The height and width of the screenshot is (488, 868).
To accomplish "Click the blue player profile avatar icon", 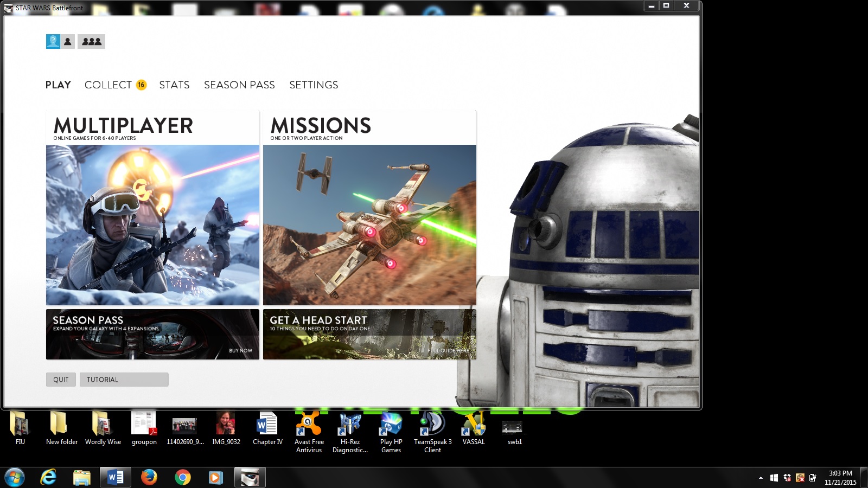I will click(53, 41).
